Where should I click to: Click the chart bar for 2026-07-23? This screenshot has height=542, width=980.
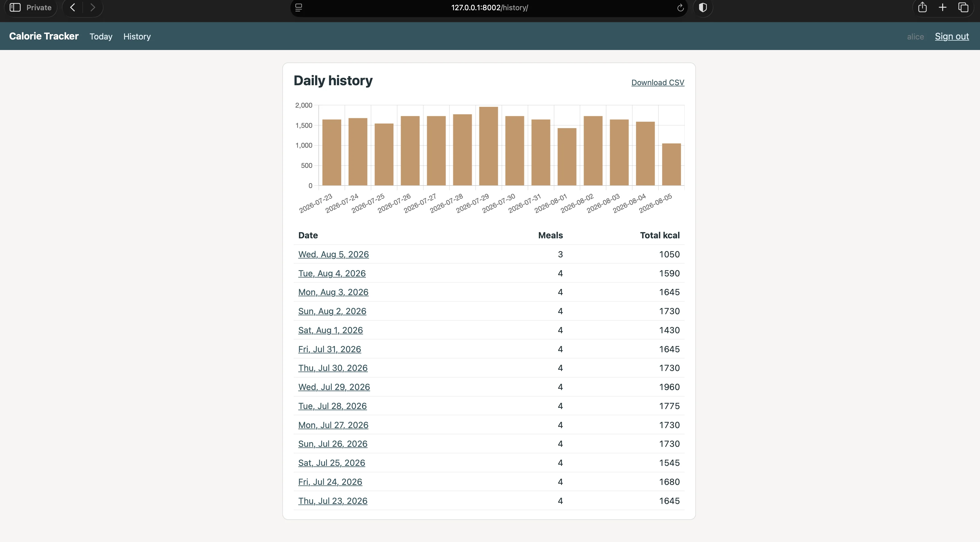[332, 153]
